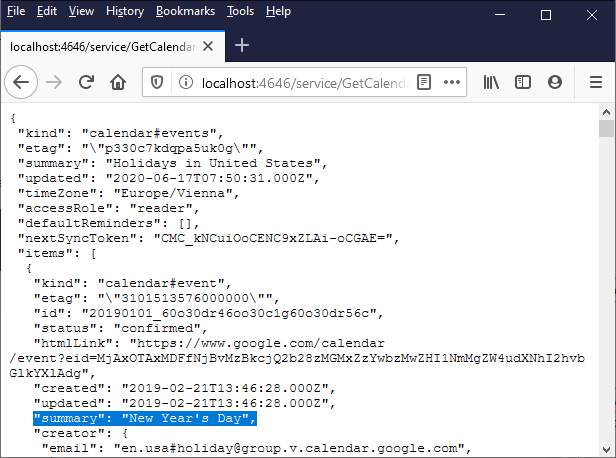Open page actions three-dot menu
Image resolution: width=616 pixels, height=458 pixels.
(452, 82)
